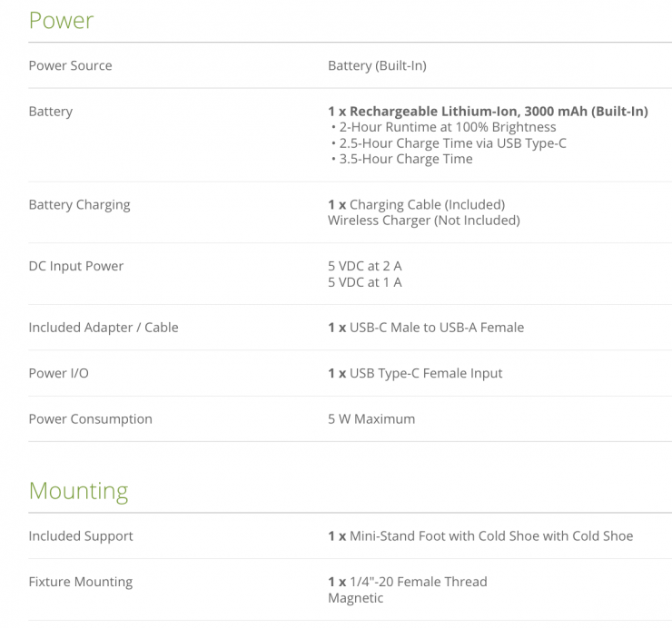Click the "Charging Cable (Included)" text
This screenshot has height=628, width=672.
427,205
